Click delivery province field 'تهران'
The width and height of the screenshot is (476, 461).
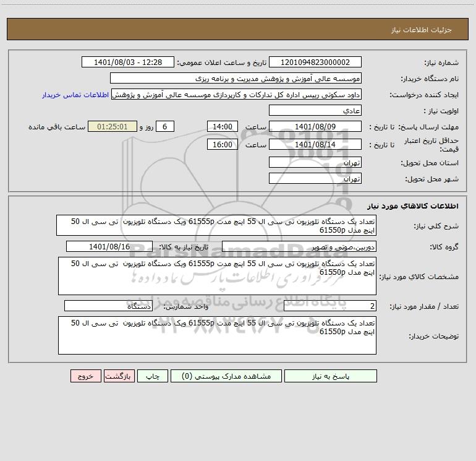pyautogui.click(x=315, y=162)
